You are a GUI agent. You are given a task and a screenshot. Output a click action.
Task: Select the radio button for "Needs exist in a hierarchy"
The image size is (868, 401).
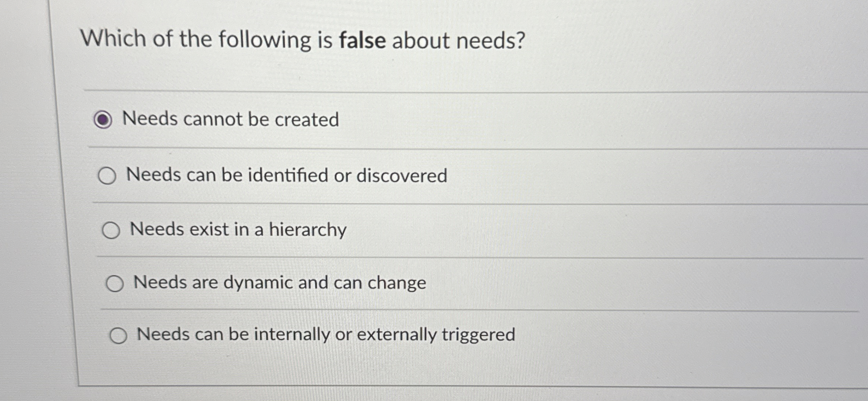[x=111, y=230]
